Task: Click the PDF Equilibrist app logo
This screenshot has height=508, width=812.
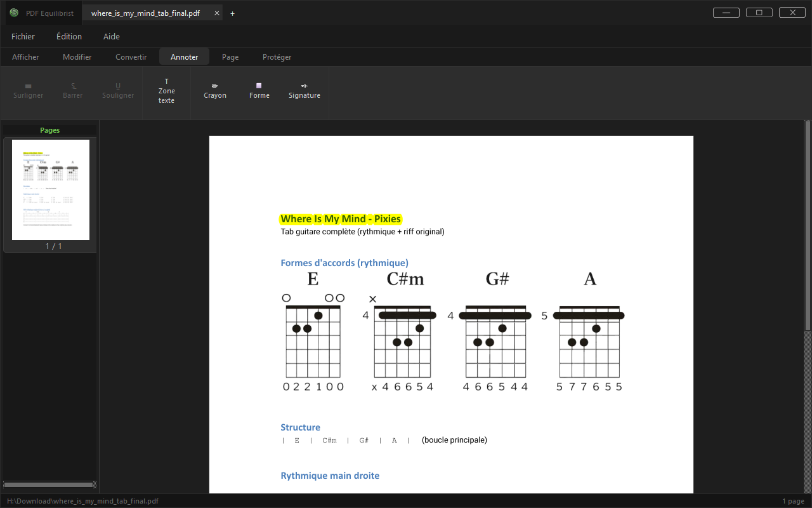Action: [x=14, y=13]
